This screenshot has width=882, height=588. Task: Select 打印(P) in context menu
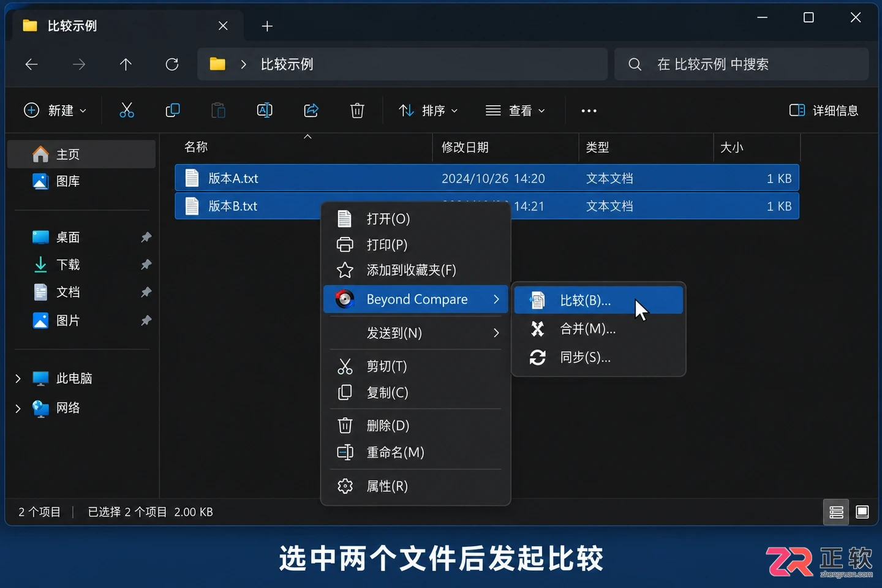[x=416, y=244]
